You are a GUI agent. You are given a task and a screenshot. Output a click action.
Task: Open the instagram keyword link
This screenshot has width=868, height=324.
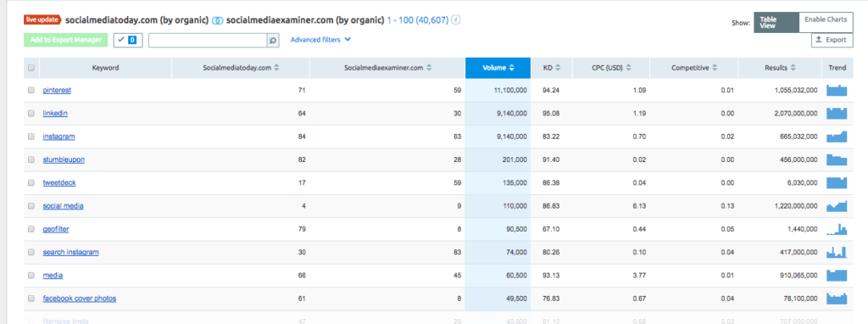click(58, 137)
